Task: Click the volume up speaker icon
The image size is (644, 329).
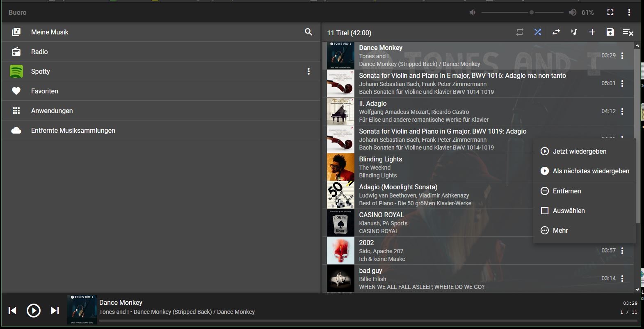Action: coord(572,12)
